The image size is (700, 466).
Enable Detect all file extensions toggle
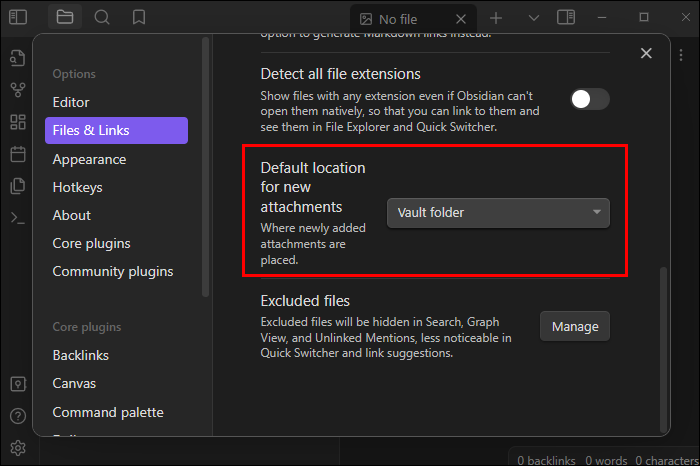[589, 98]
